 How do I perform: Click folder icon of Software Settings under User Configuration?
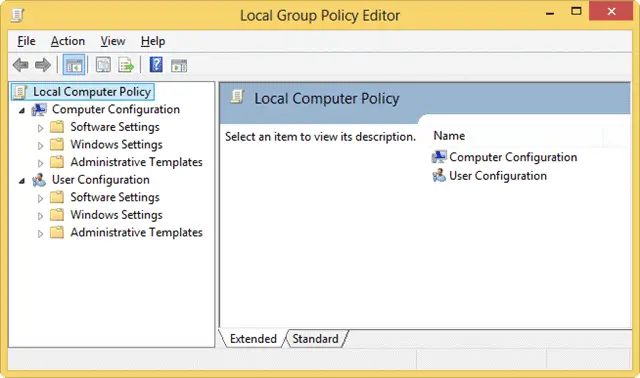point(57,198)
